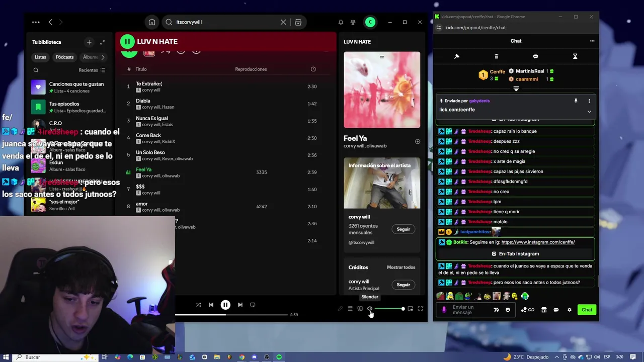Play track Te Extraño:(
The image size is (644, 362).
coord(225,86)
